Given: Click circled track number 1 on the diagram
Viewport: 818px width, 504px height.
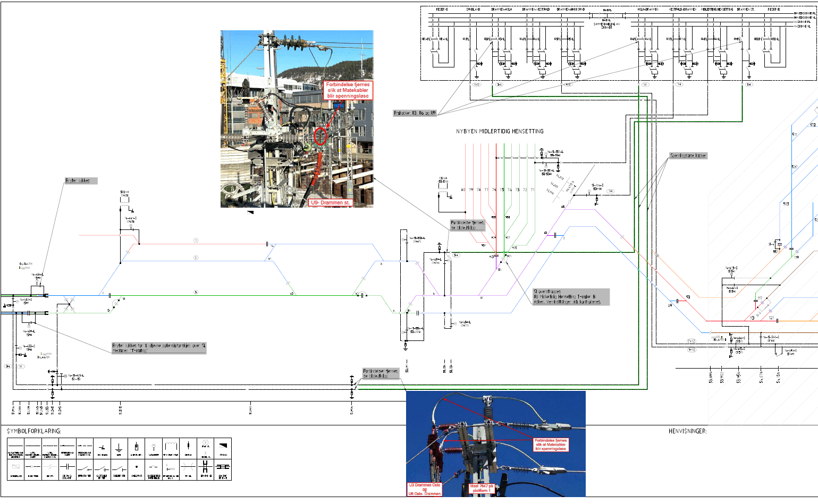Looking at the screenshot, I should (196, 241).
